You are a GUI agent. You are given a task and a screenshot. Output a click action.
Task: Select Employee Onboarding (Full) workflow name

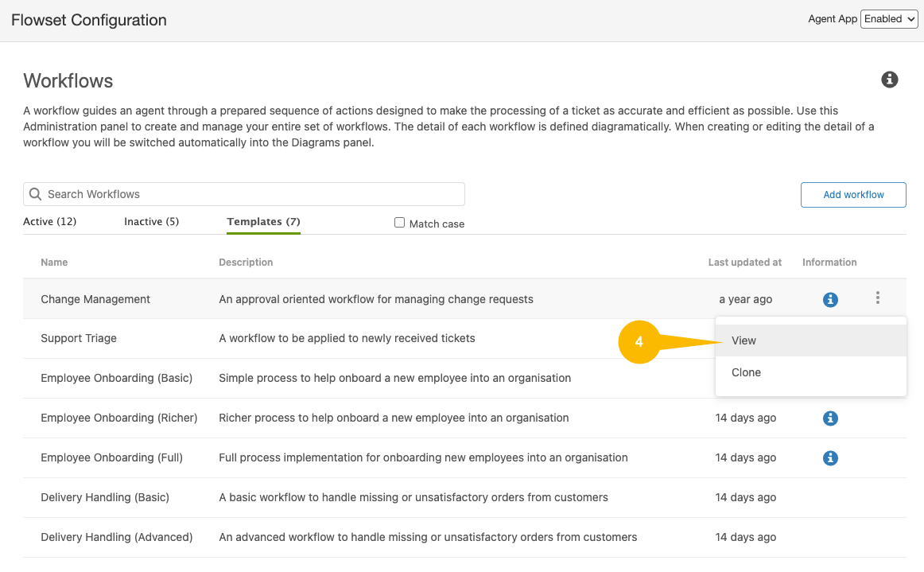coord(112,458)
